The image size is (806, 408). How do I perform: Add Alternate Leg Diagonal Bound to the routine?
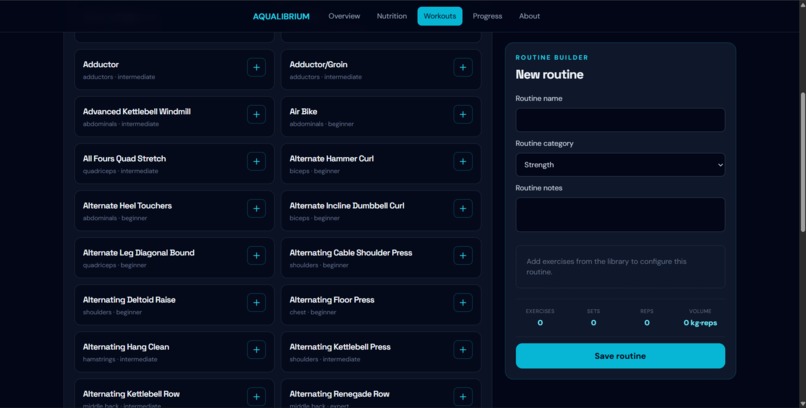click(257, 255)
